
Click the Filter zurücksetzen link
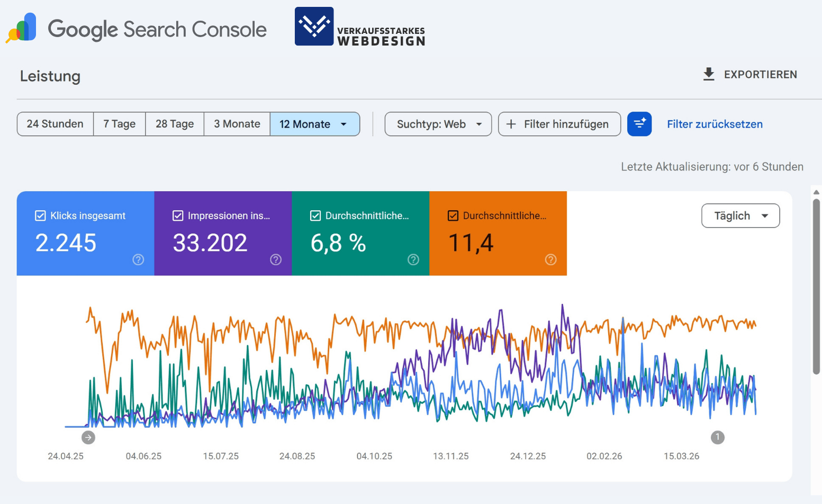[715, 124]
